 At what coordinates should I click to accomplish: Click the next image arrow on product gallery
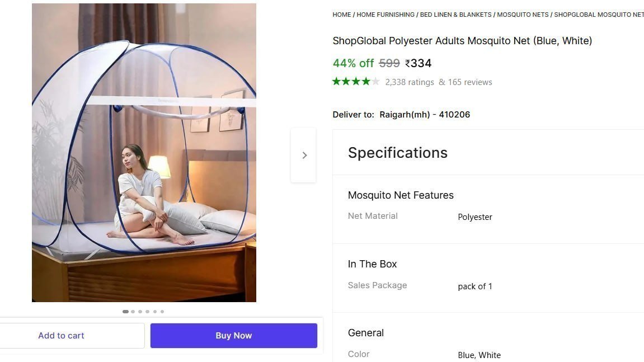coord(304,155)
